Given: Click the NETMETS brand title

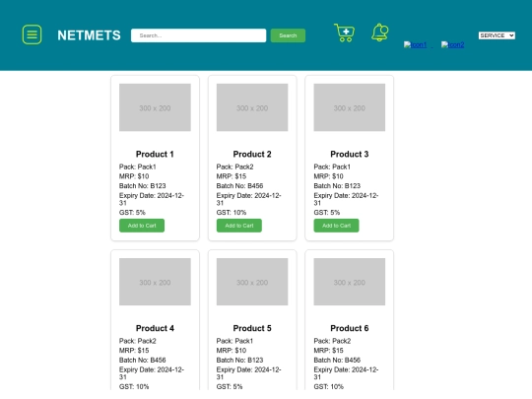Looking at the screenshot, I should (89, 35).
